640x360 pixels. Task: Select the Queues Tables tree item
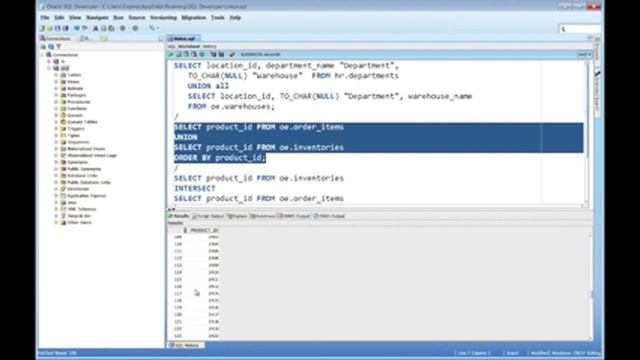(82, 122)
